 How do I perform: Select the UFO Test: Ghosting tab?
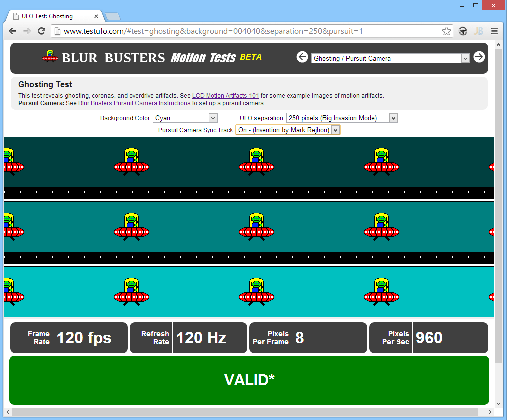(55, 16)
